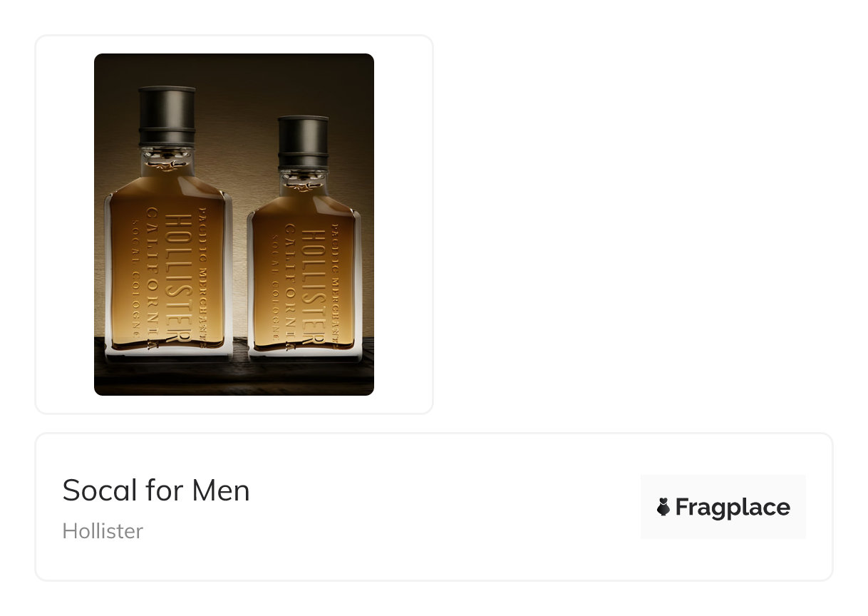Click embossed CALIFORNIA text on larger bottle
The width and height of the screenshot is (868, 616).
point(153,278)
